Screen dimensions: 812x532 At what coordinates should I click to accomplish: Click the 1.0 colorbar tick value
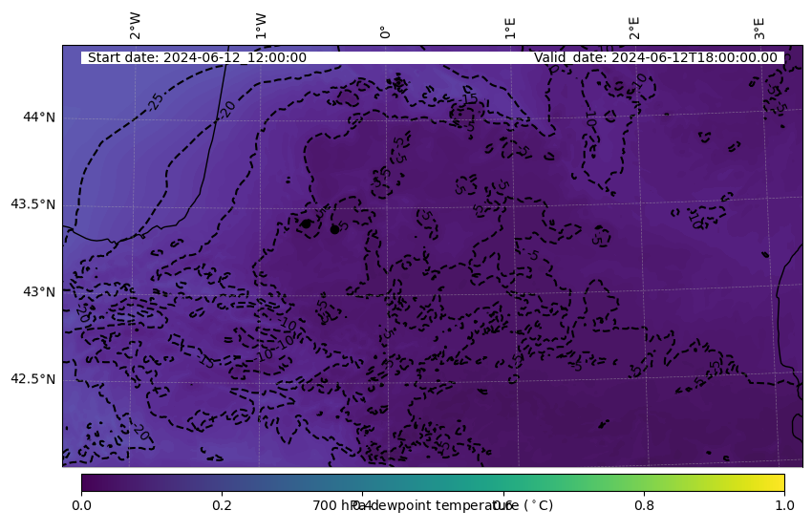tap(784, 505)
